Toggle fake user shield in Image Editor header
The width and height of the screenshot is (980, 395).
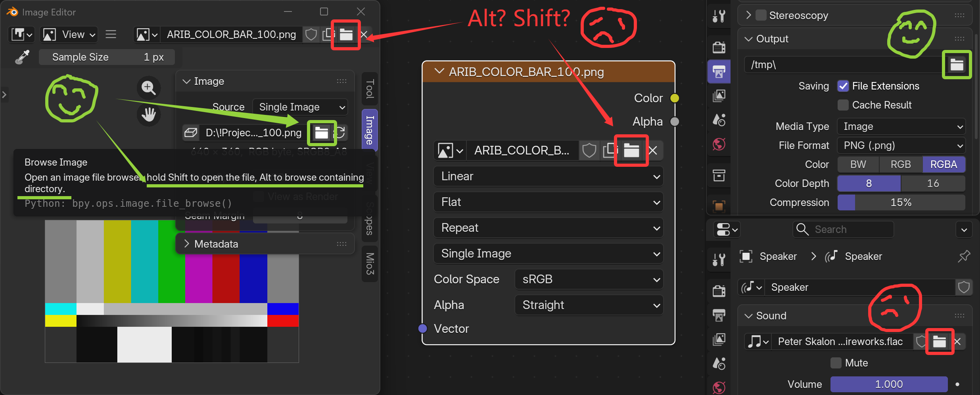click(311, 35)
